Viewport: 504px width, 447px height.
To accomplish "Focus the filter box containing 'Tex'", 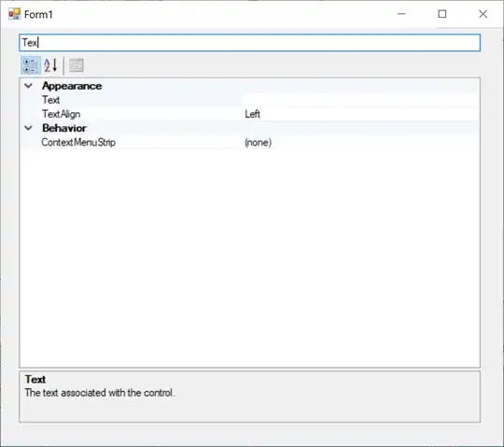I will pyautogui.click(x=250, y=43).
